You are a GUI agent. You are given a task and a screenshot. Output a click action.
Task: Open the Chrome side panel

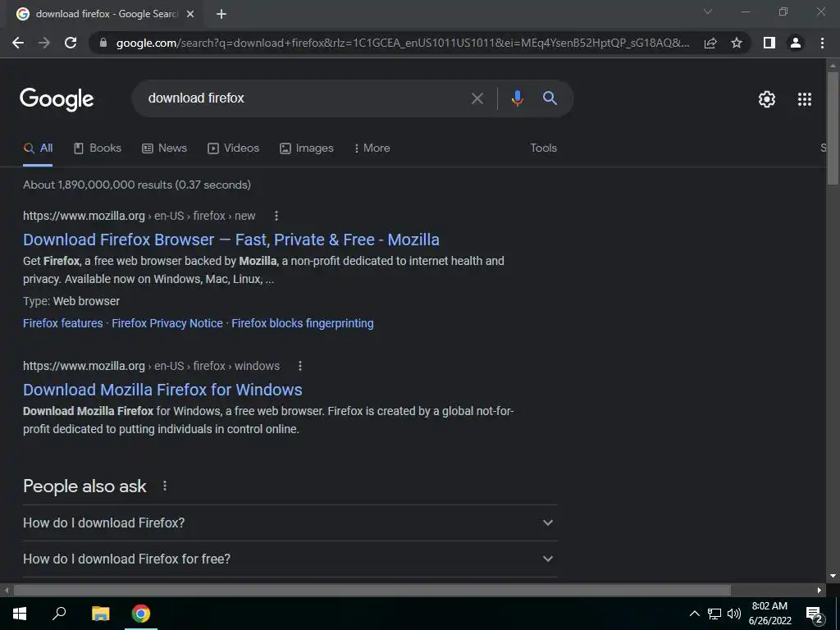tap(769, 43)
